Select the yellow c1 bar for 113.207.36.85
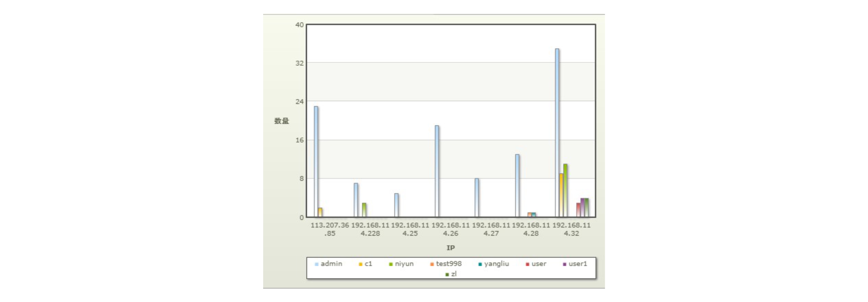 [x=320, y=212]
